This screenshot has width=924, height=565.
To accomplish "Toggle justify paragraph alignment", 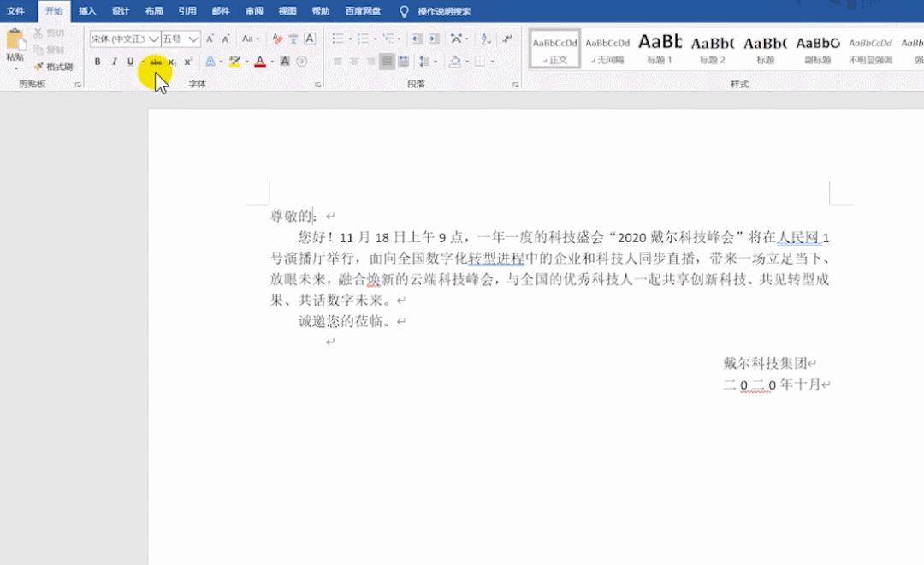I will pos(387,62).
